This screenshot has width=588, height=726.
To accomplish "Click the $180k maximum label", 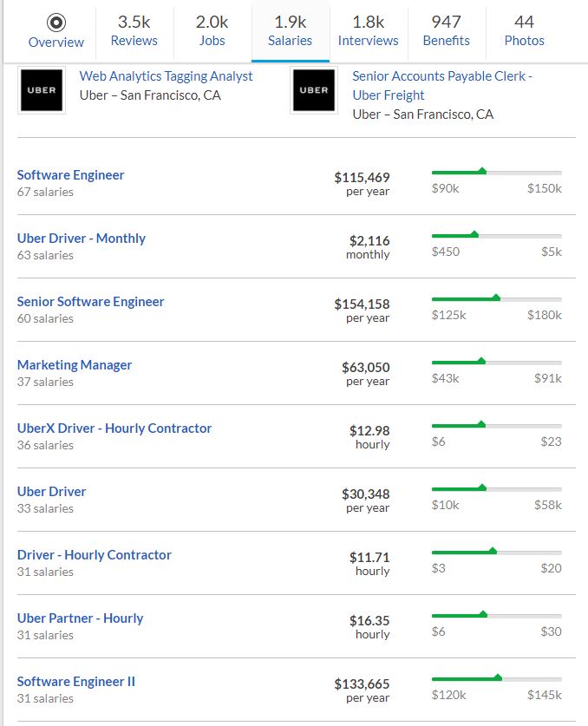I will pyautogui.click(x=545, y=316).
